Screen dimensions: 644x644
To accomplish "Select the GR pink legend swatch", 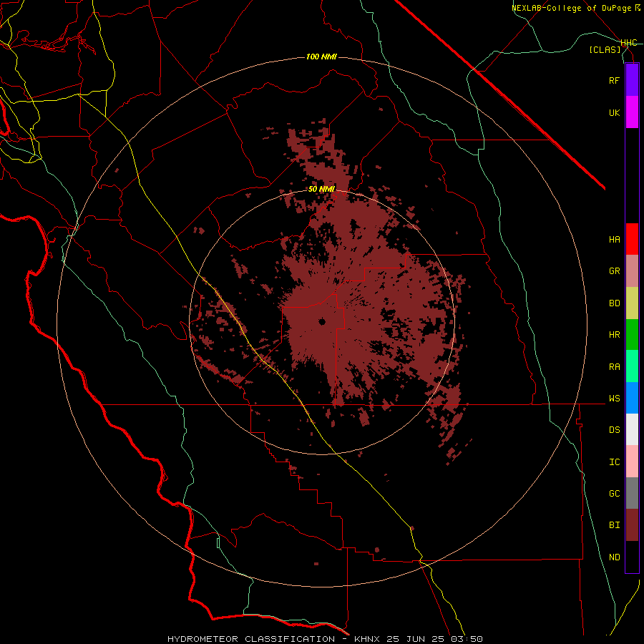I will [632, 271].
